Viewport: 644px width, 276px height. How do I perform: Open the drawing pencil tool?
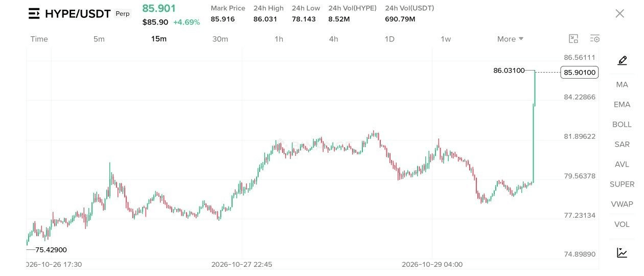pyautogui.click(x=622, y=61)
